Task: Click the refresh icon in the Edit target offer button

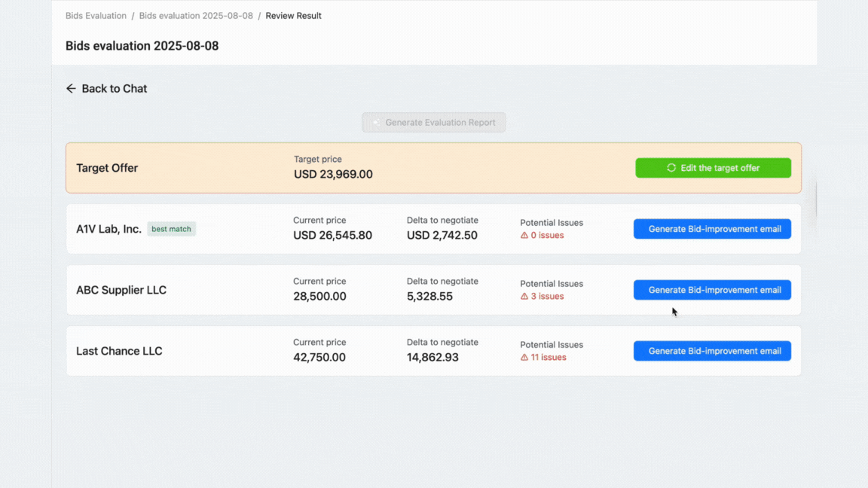Action: [671, 168]
